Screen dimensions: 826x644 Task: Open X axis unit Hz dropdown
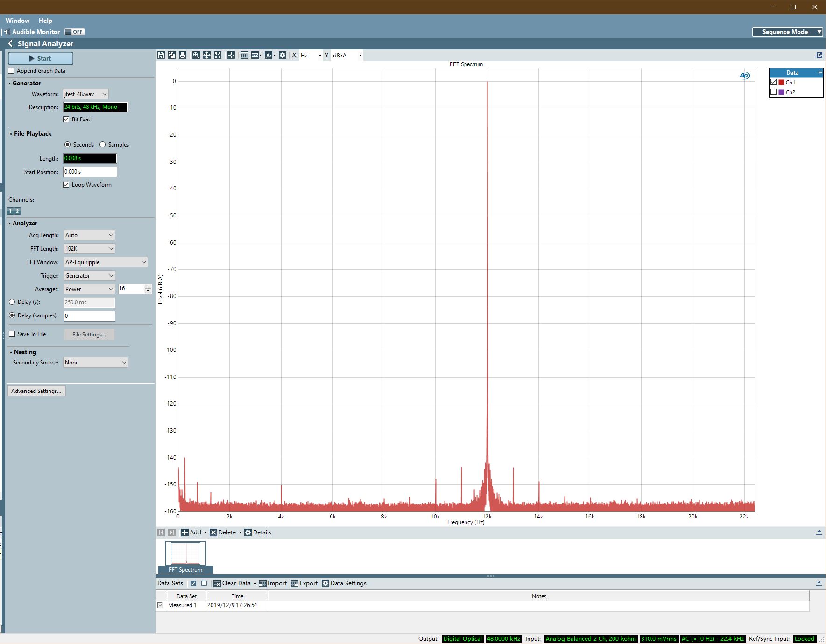(311, 55)
